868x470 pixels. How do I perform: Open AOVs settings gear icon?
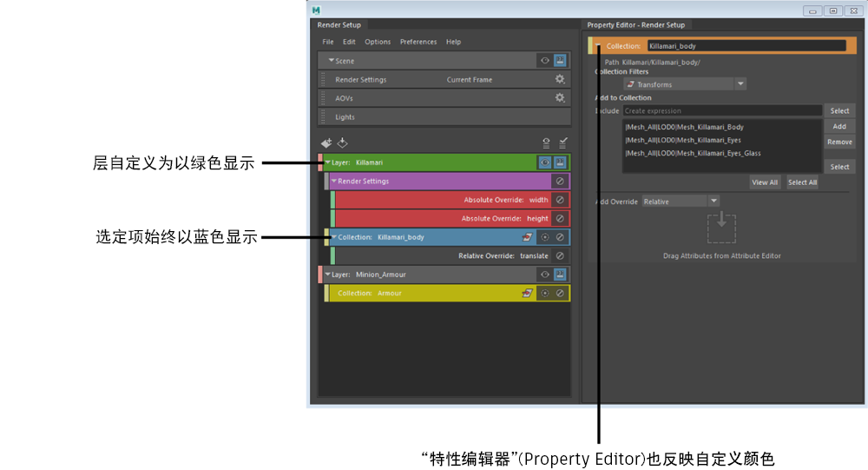coord(560,98)
